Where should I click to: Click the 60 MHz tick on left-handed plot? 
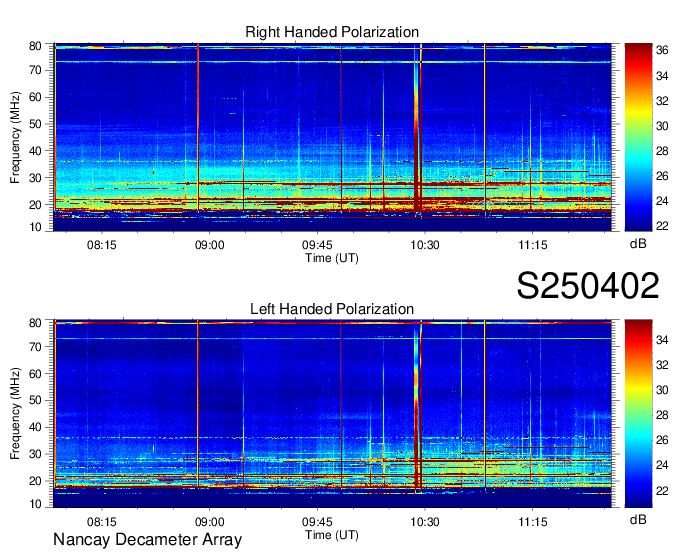point(35,373)
